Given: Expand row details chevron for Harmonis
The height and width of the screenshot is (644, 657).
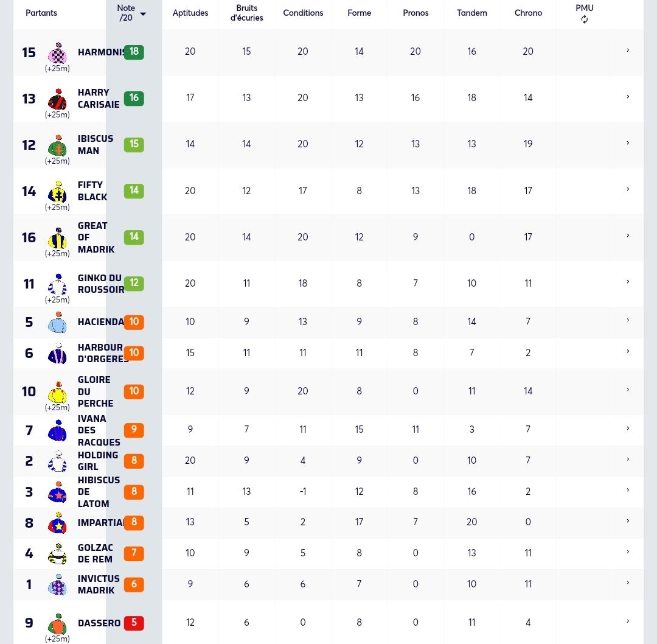Looking at the screenshot, I should pyautogui.click(x=628, y=51).
